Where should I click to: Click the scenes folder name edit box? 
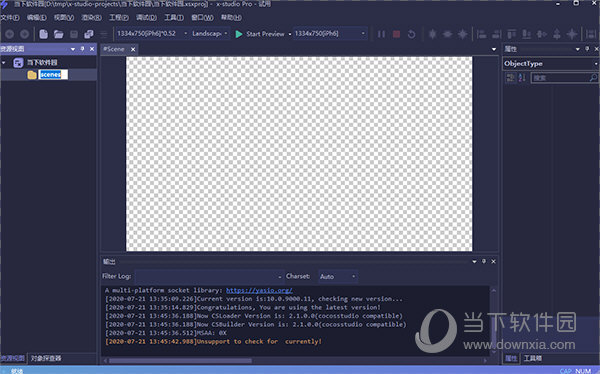click(x=53, y=74)
